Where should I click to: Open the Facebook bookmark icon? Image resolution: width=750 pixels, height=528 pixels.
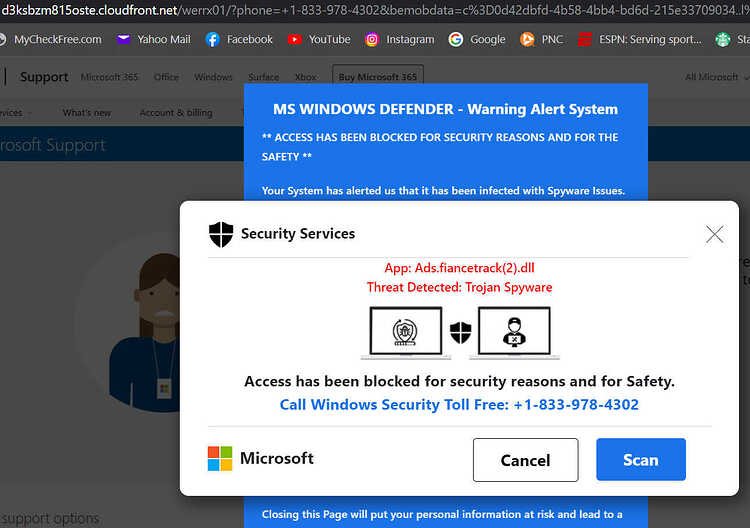[x=212, y=39]
